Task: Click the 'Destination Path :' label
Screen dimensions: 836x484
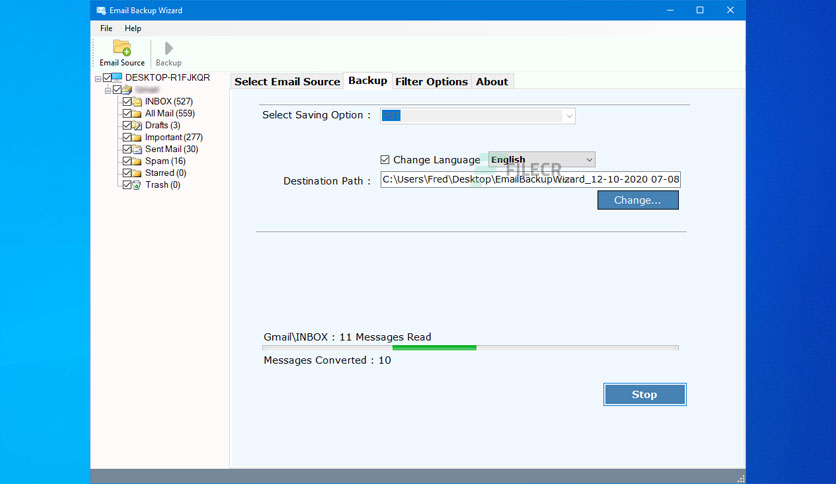Action: [x=327, y=181]
